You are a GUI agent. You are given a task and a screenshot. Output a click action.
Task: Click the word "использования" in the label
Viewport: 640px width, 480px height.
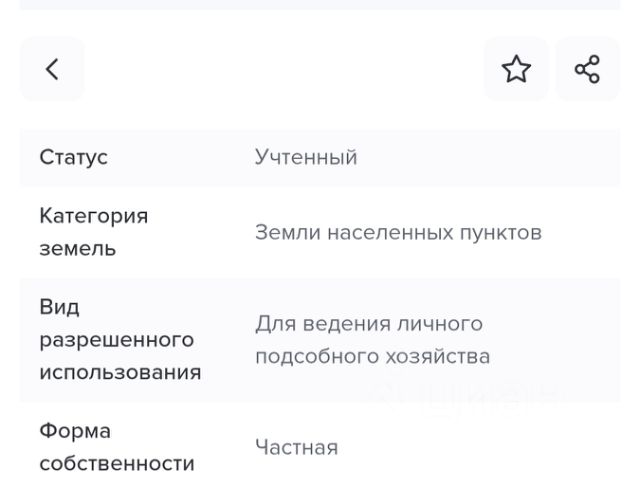[120, 373]
